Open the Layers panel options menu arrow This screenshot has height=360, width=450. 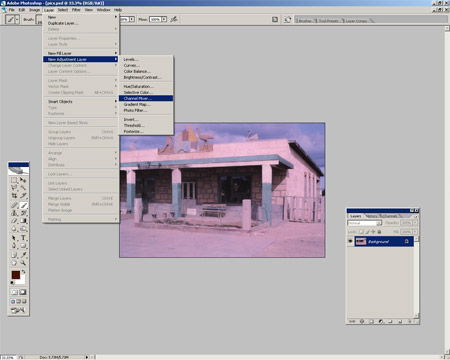pos(416,216)
